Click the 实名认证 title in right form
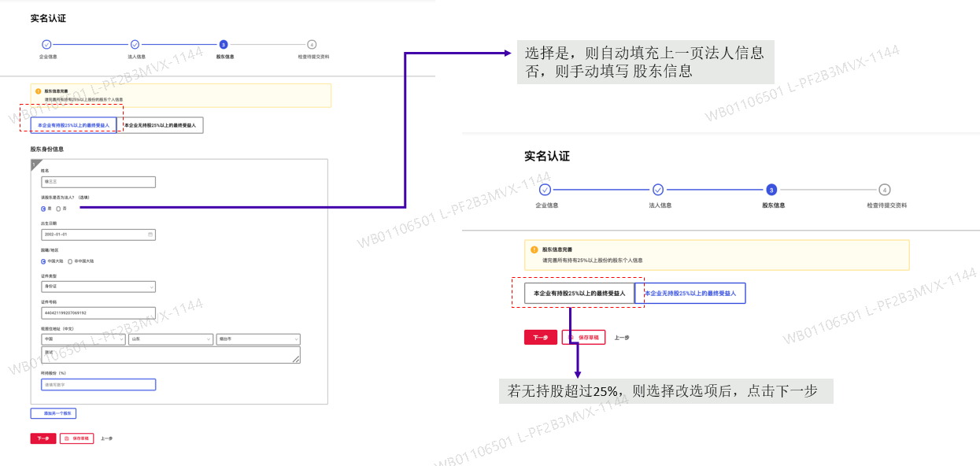The width and height of the screenshot is (980, 466). [547, 156]
